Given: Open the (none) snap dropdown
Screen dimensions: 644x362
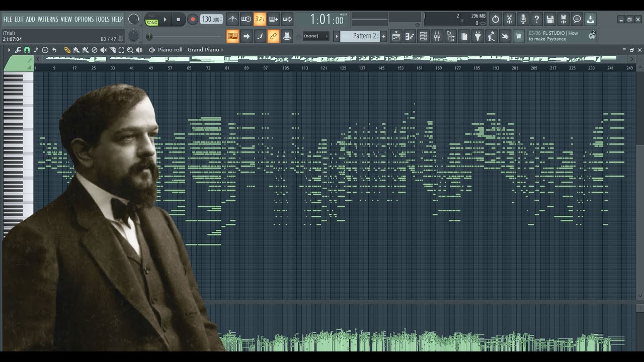Looking at the screenshot, I should [x=316, y=36].
